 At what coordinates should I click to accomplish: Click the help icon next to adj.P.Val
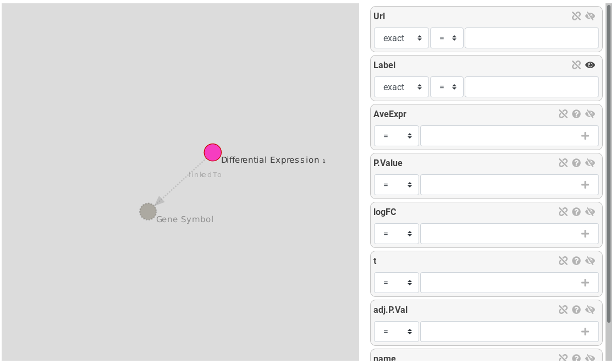pos(576,310)
